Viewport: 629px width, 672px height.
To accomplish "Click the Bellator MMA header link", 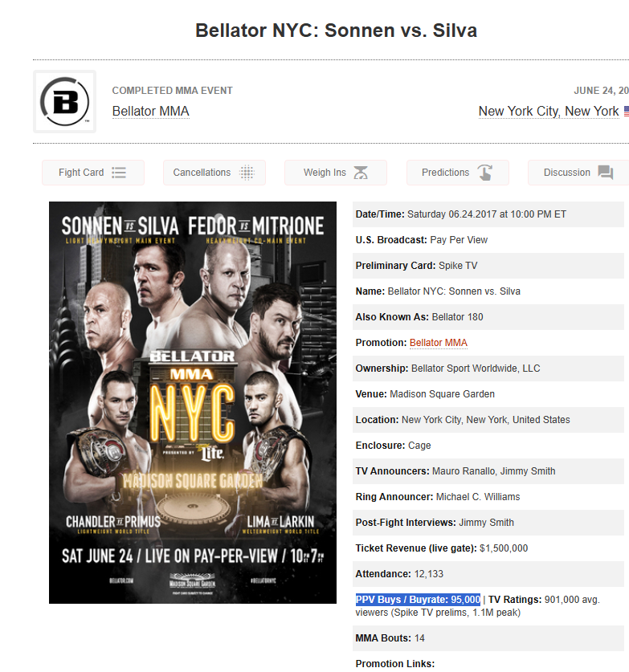I will click(x=150, y=111).
